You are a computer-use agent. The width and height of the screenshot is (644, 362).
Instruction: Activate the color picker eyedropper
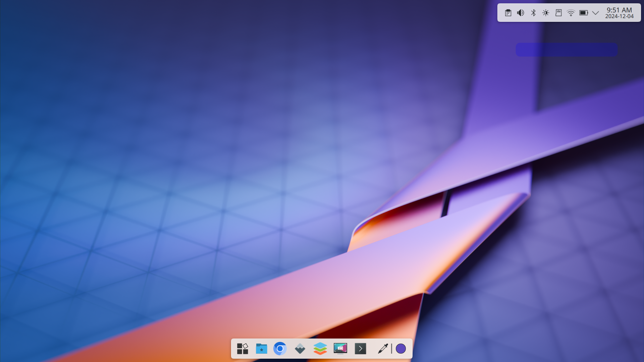383,349
